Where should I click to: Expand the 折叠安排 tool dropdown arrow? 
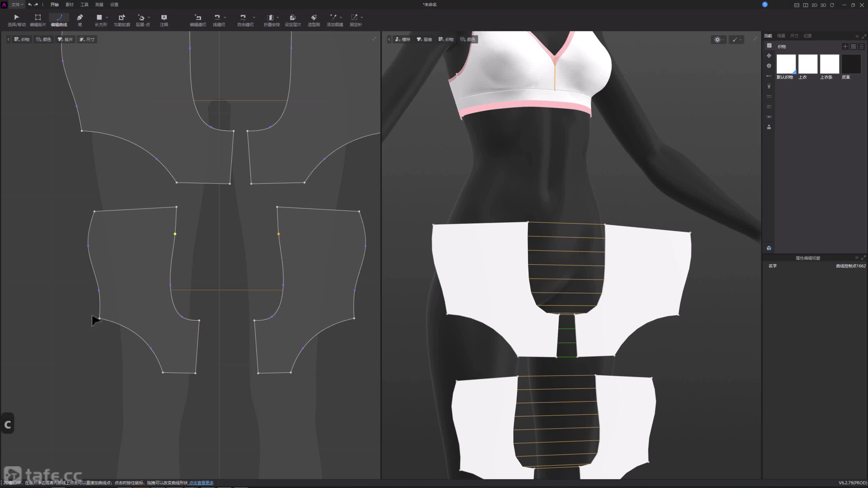pyautogui.click(x=278, y=17)
